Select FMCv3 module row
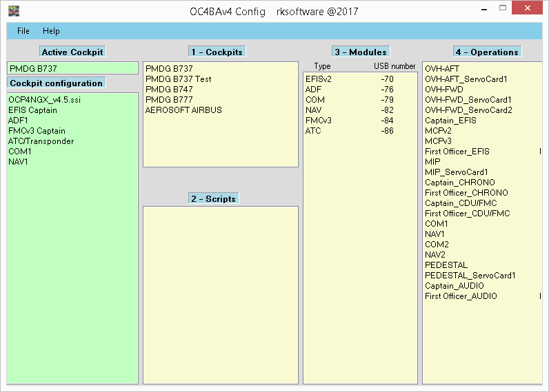The width and height of the screenshot is (549, 392). coord(360,121)
